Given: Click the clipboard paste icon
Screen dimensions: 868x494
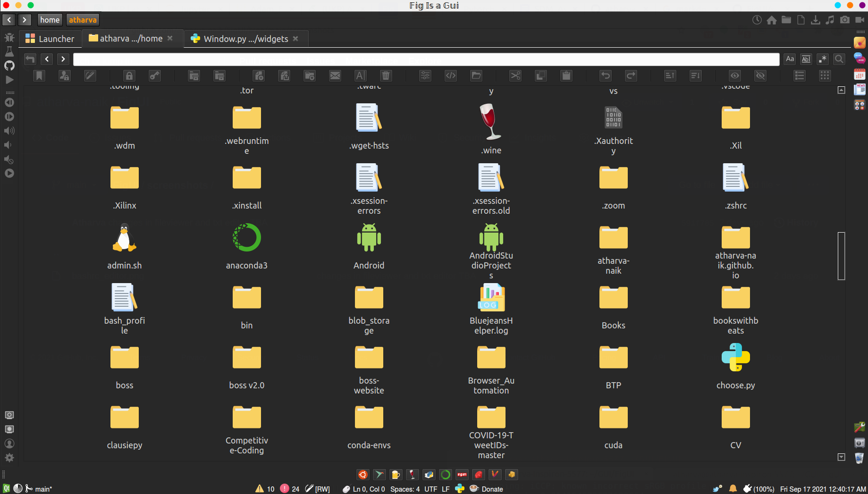Looking at the screenshot, I should click(566, 75).
